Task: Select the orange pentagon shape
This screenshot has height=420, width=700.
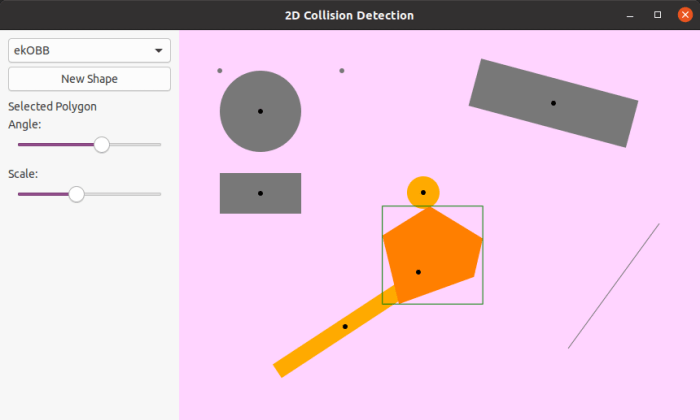Action: 430,255
